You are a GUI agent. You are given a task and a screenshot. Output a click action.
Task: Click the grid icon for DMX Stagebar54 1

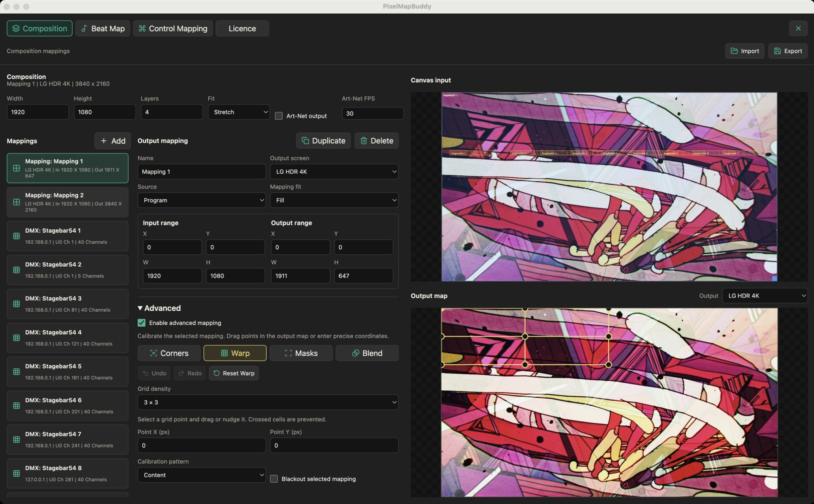(x=16, y=236)
